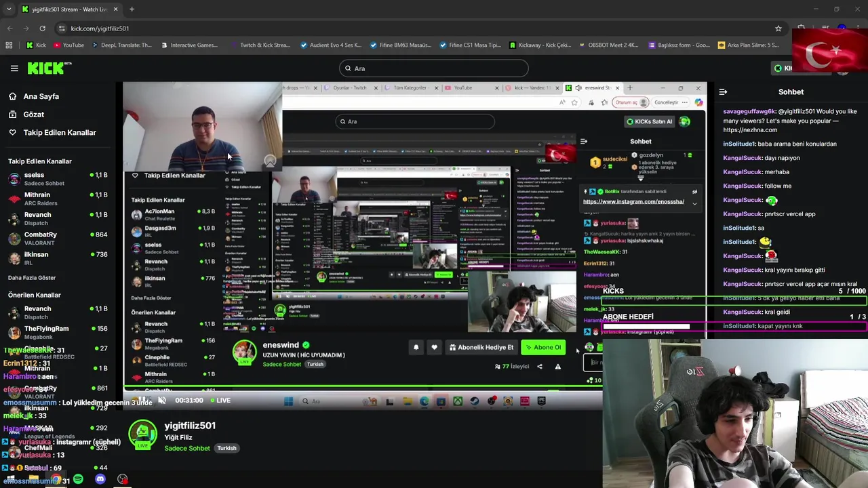Open CombatRy VALORANT followed channel
This screenshot has height=488, width=868.
(x=58, y=239)
